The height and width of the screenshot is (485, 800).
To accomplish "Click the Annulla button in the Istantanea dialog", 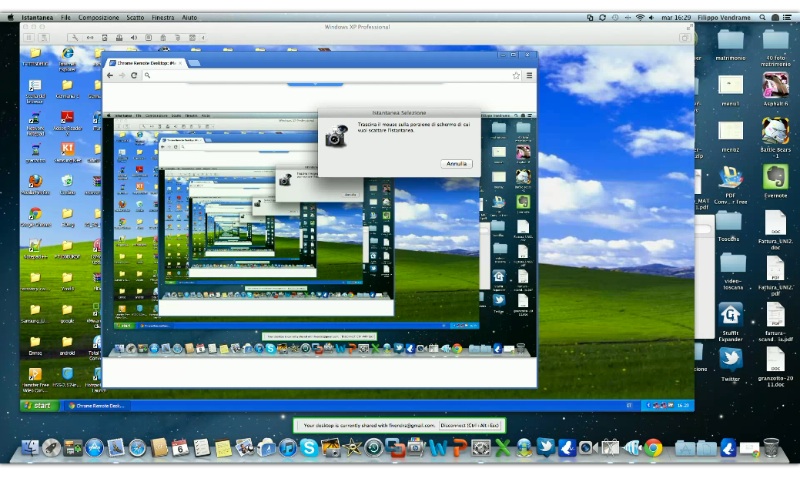I will [455, 163].
